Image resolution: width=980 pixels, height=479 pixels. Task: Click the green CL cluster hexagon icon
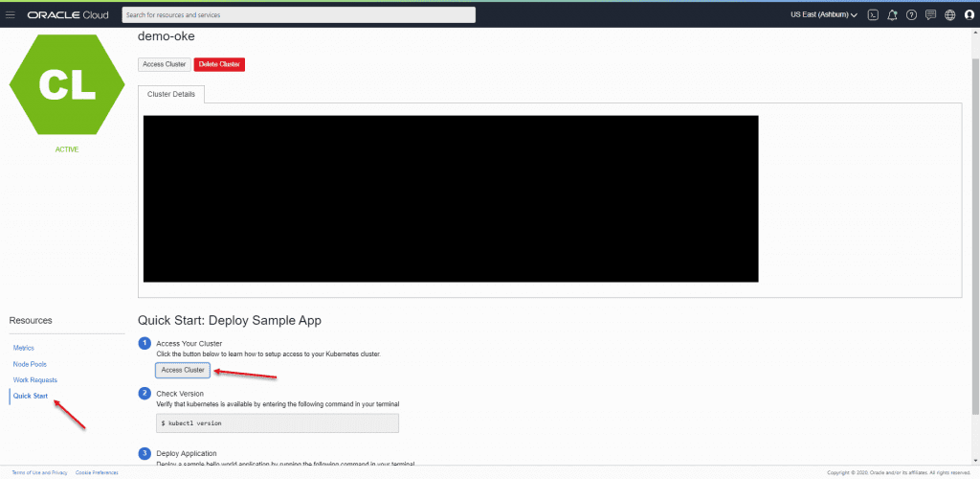coord(67,84)
